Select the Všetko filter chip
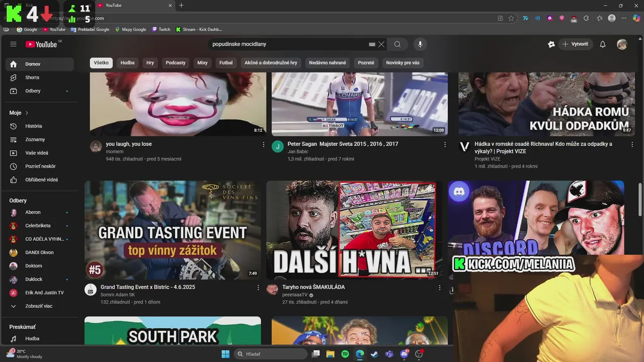This screenshot has width=644, height=362. pos(101,63)
